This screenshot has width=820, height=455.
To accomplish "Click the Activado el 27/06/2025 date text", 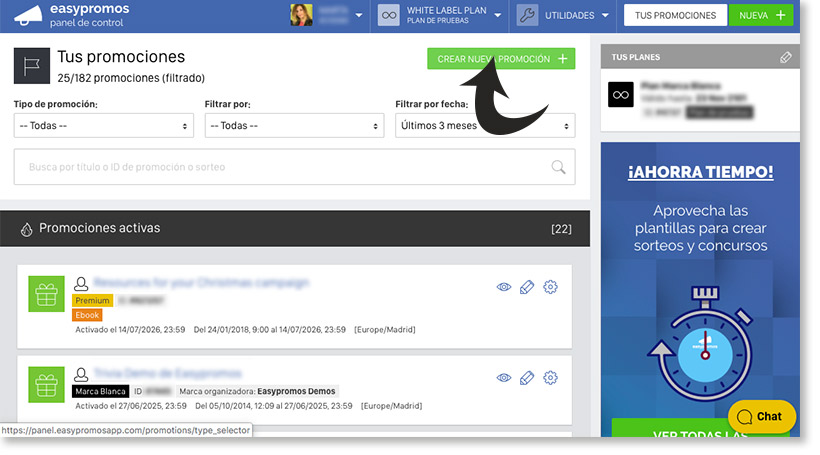I will (131, 406).
